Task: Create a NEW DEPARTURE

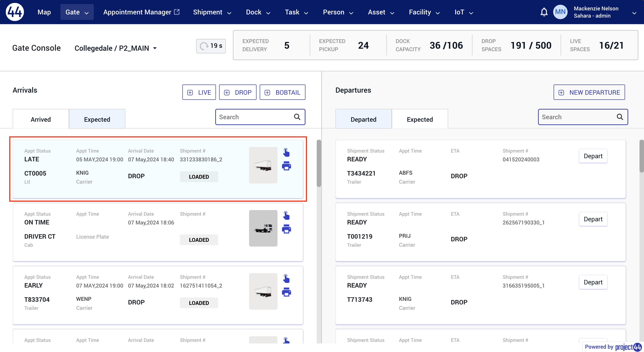Action: 589,92
